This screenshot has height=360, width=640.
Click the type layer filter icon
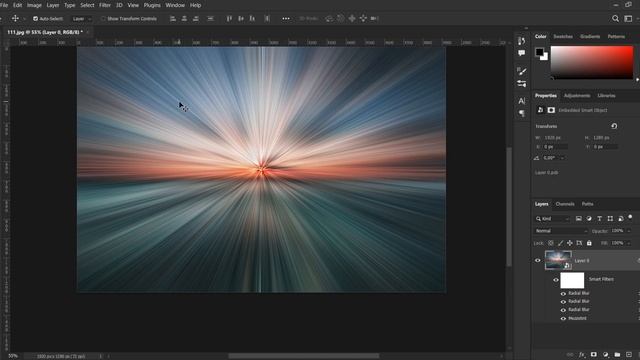coord(599,219)
